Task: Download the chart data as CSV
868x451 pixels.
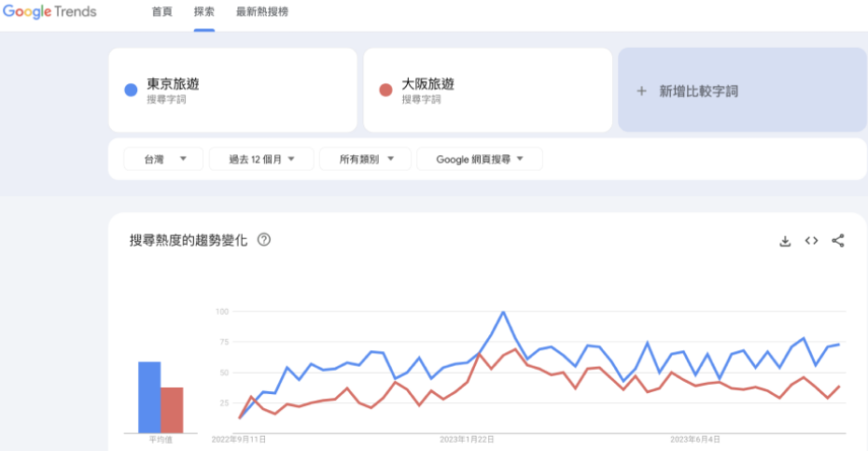Action: pyautogui.click(x=785, y=241)
